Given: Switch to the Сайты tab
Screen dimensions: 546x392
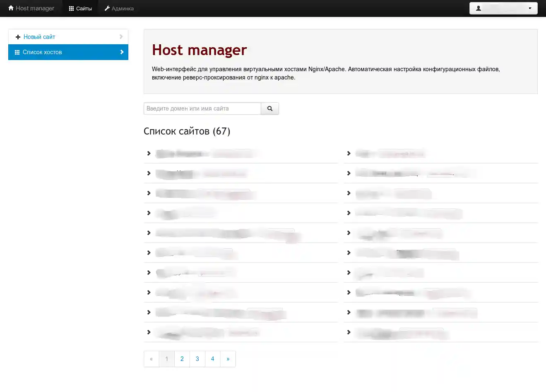Looking at the screenshot, I should pyautogui.click(x=80, y=8).
